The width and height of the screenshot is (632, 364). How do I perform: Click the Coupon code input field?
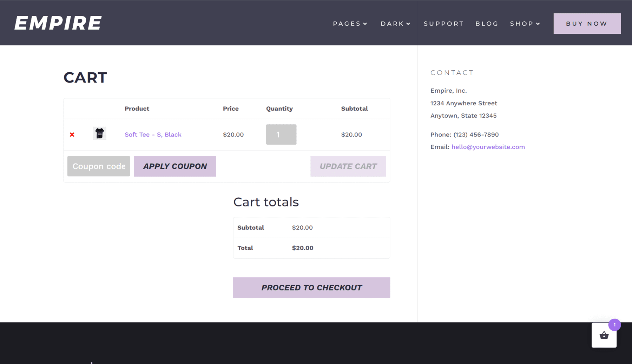tap(98, 166)
